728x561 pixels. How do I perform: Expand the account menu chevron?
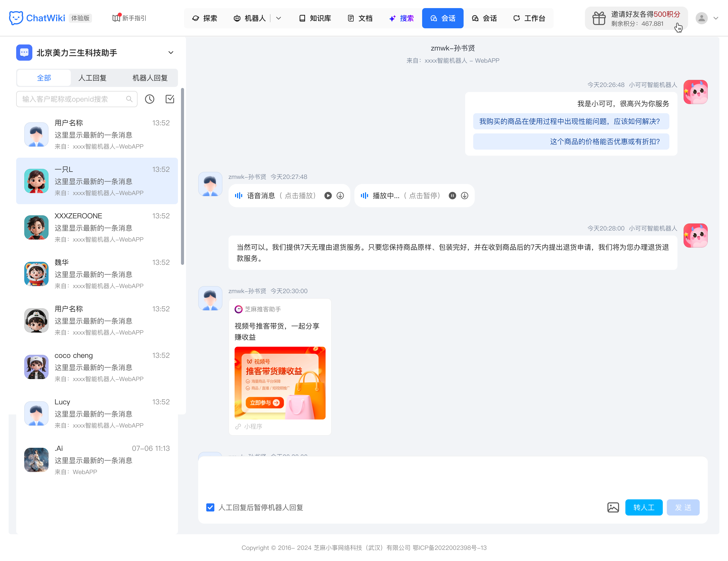point(715,18)
